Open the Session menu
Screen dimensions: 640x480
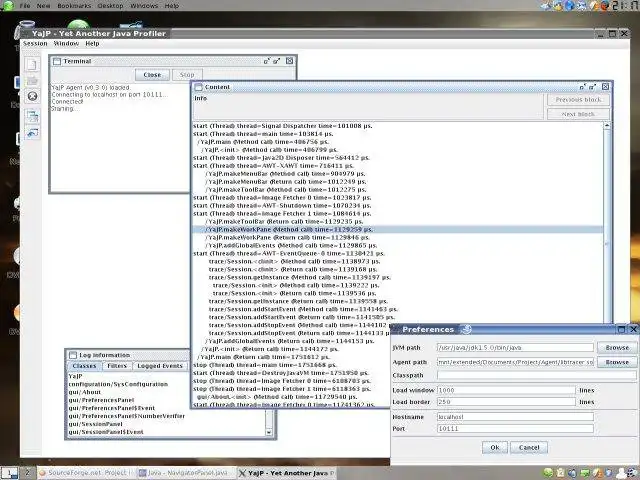point(35,44)
